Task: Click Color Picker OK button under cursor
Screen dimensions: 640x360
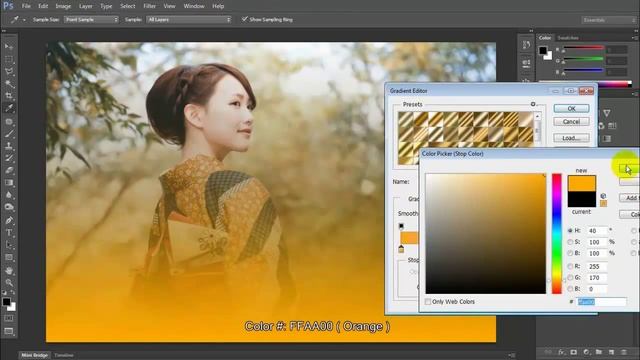Action: tap(629, 169)
